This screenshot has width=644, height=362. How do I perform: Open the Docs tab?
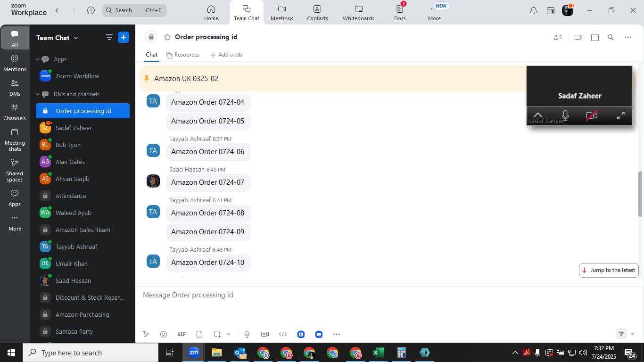(400, 13)
